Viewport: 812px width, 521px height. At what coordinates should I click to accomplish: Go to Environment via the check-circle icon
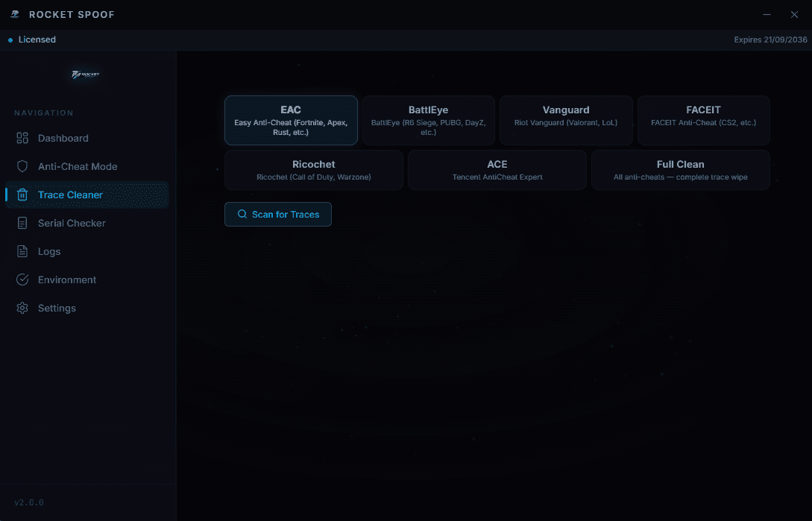[22, 280]
